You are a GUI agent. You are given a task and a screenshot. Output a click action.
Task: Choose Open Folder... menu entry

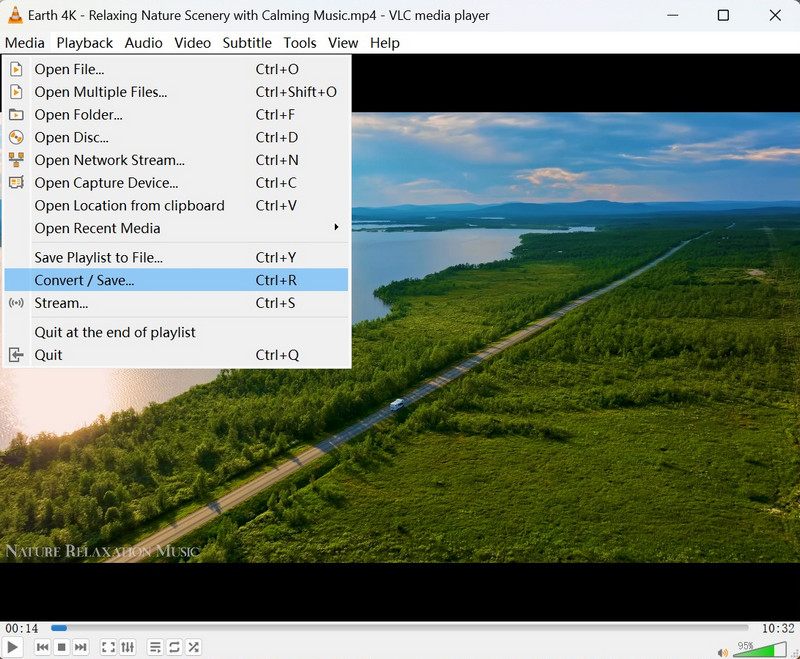click(177, 114)
